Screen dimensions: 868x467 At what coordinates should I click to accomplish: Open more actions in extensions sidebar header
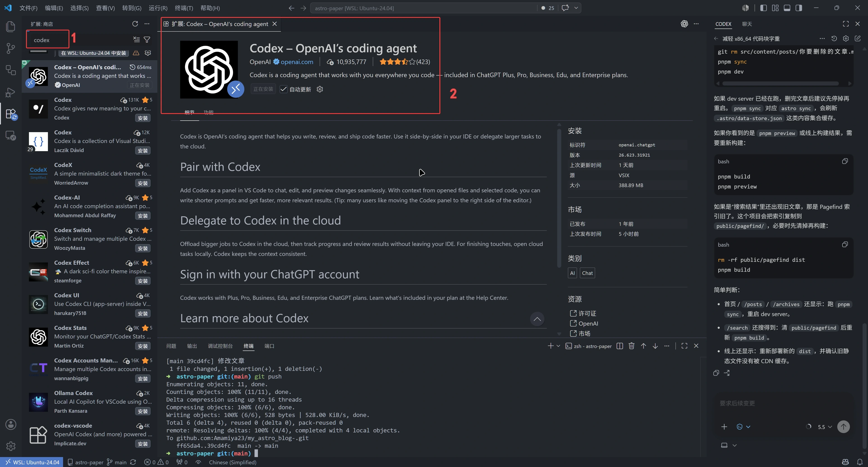(147, 24)
